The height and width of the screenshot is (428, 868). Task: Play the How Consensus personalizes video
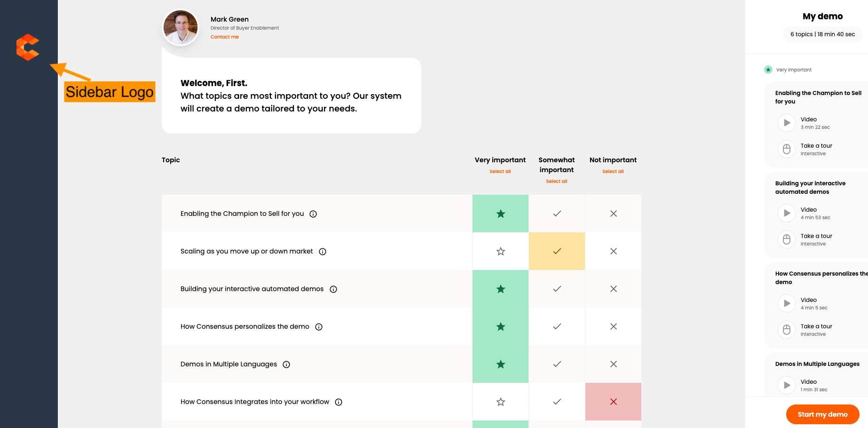coord(787,303)
